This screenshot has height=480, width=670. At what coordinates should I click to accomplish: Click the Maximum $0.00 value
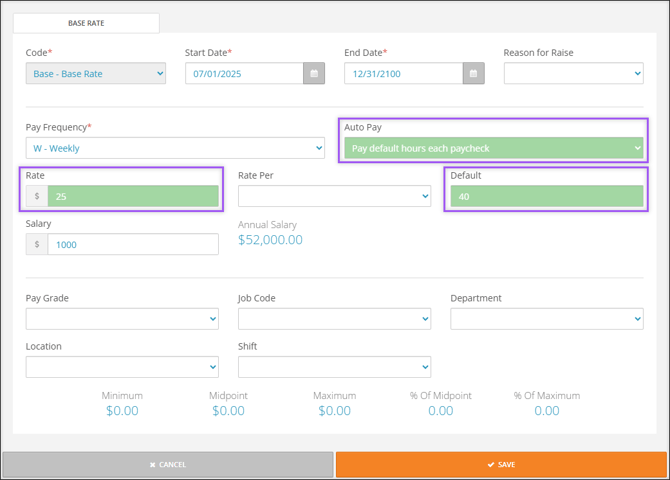(335, 411)
